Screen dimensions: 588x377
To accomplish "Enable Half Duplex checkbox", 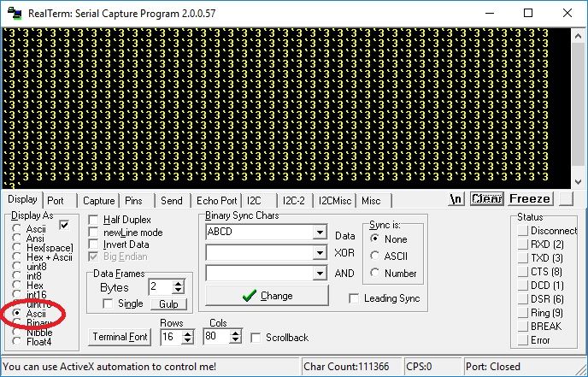I will 92,220.
